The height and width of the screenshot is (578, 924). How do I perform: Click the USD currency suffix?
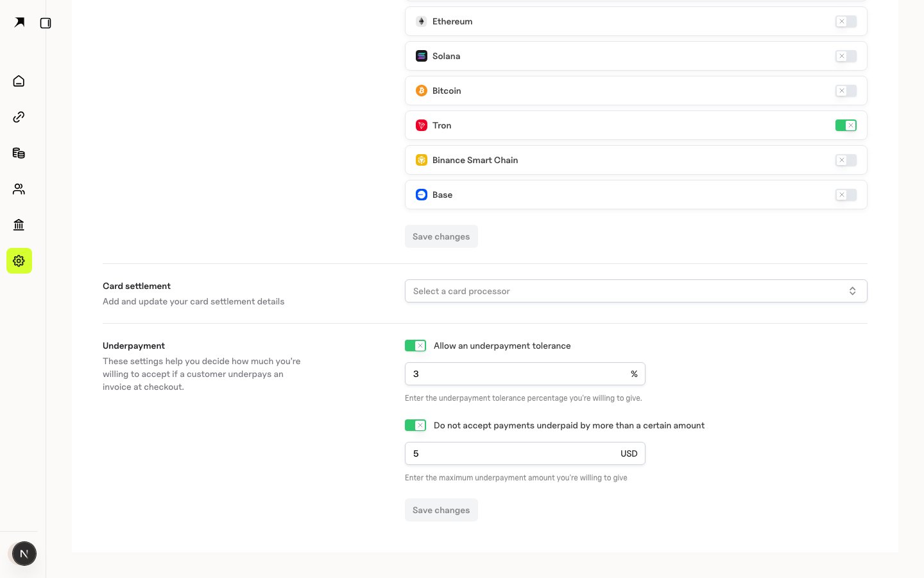coord(629,453)
